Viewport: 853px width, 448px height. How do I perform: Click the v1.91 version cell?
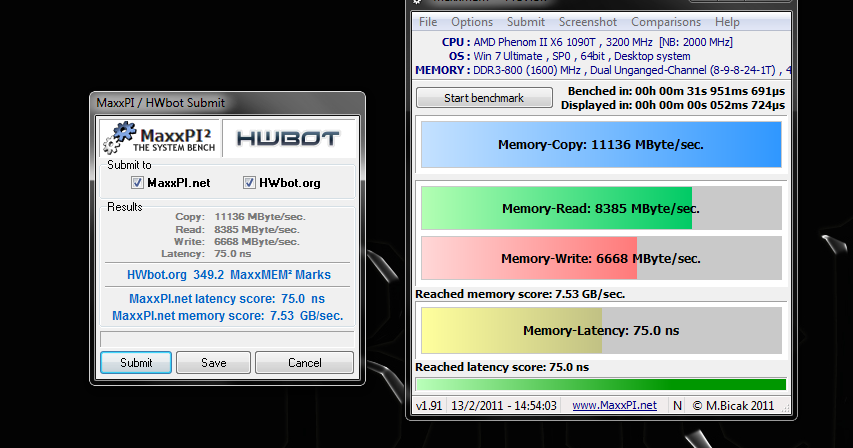pos(429,405)
